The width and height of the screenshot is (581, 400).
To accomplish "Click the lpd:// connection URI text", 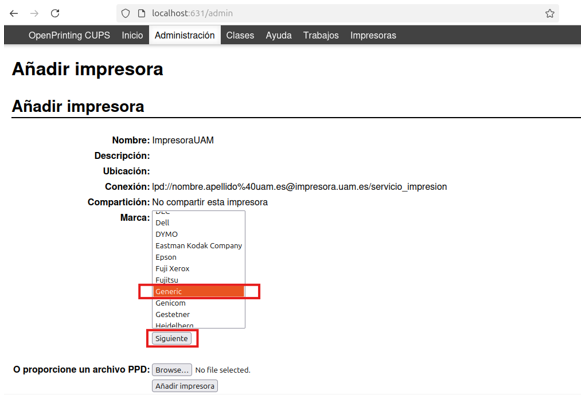I will [299, 187].
